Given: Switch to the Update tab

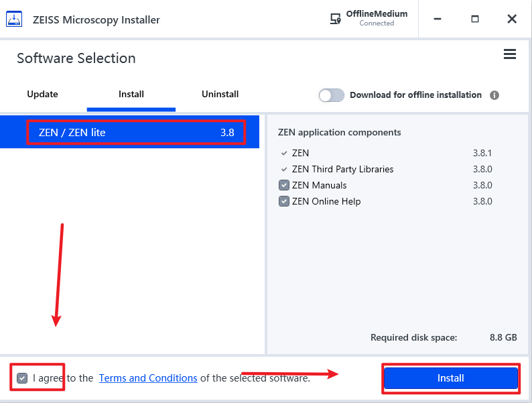Looking at the screenshot, I should click(x=42, y=95).
